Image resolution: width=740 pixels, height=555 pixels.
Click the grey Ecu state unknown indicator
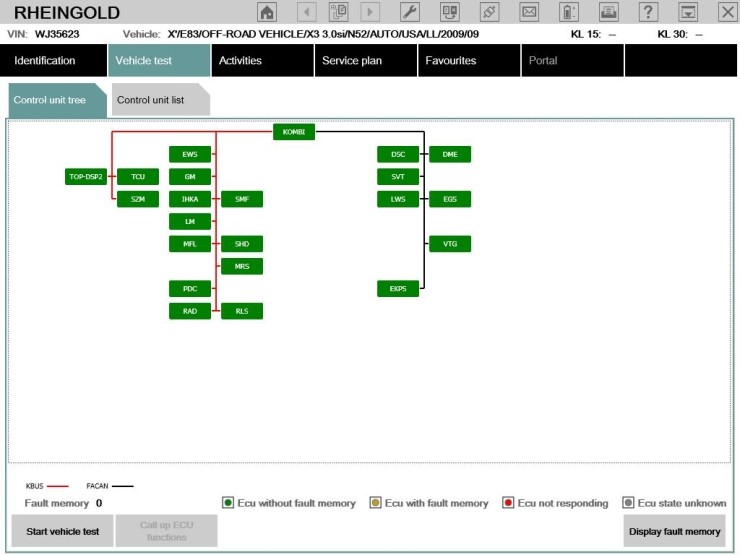(x=628, y=503)
